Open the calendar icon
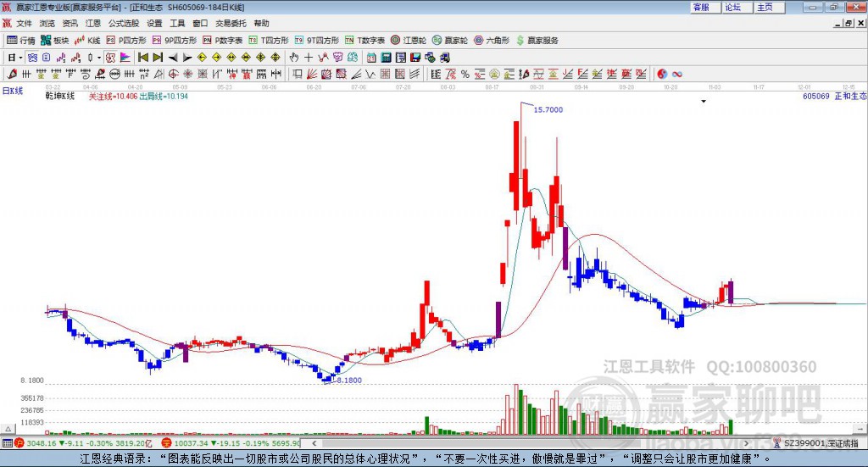 click(x=371, y=58)
